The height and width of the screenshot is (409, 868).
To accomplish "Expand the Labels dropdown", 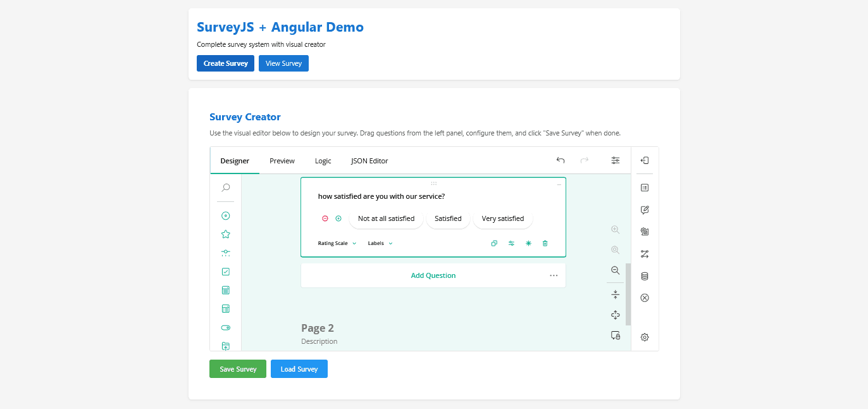I will click(380, 243).
